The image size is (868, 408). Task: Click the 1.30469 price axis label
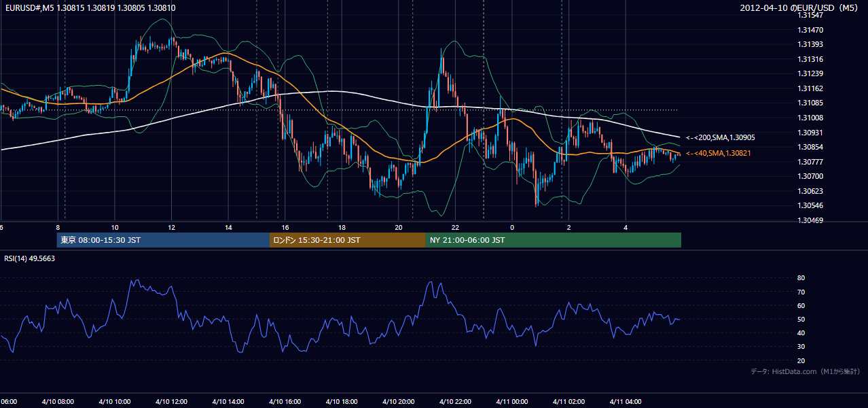810,220
